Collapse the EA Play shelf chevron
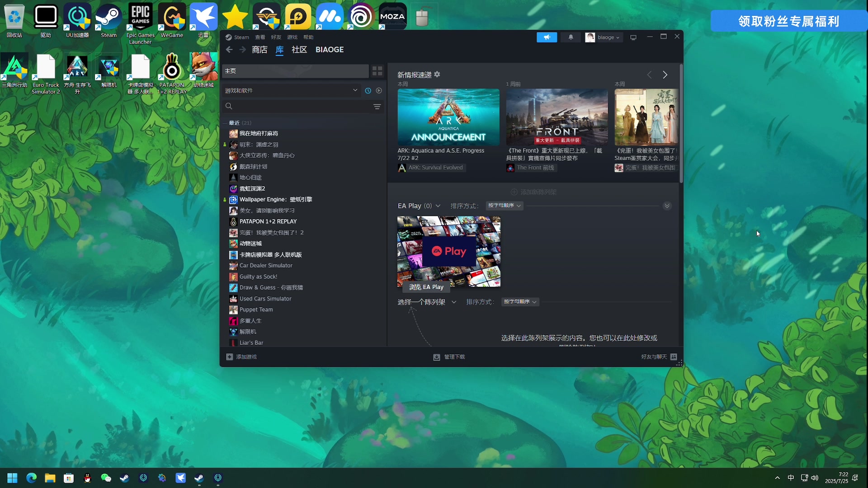This screenshot has width=868, height=488. tap(667, 206)
